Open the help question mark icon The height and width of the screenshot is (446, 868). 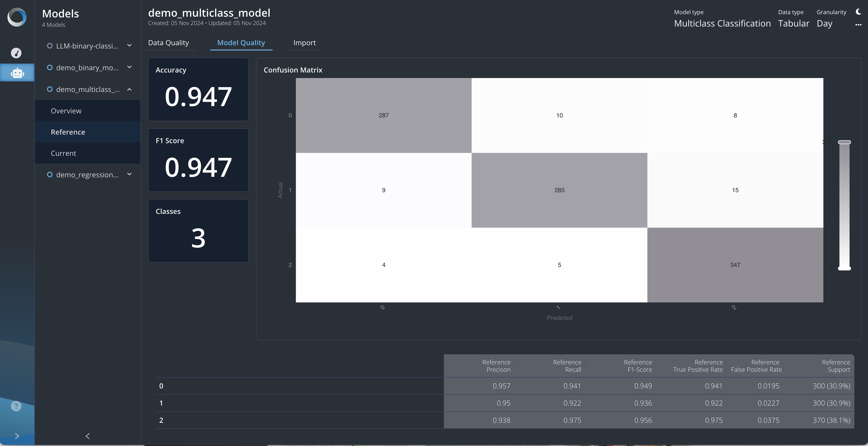(x=16, y=406)
